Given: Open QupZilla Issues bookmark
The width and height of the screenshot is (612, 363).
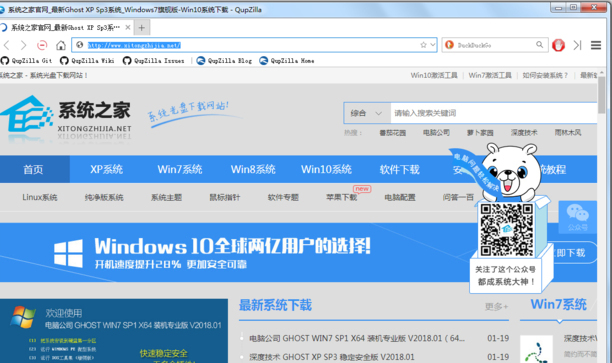Looking at the screenshot, I should 153,60.
